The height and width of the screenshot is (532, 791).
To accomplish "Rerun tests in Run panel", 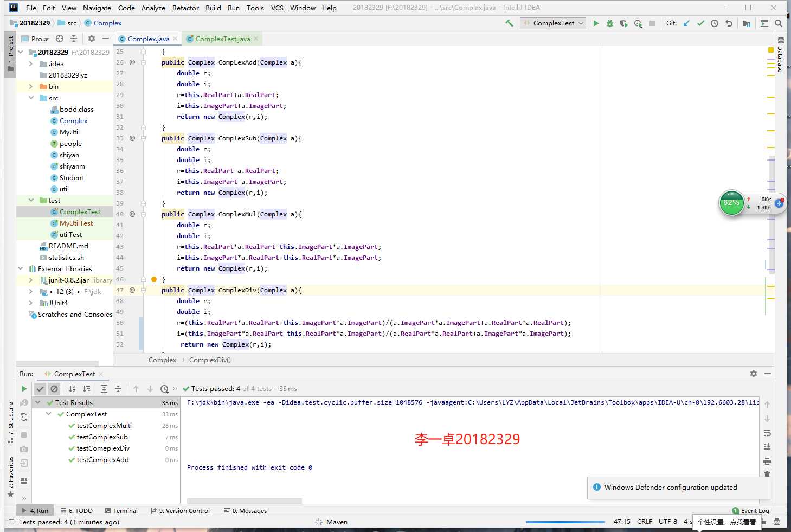I will [24, 389].
